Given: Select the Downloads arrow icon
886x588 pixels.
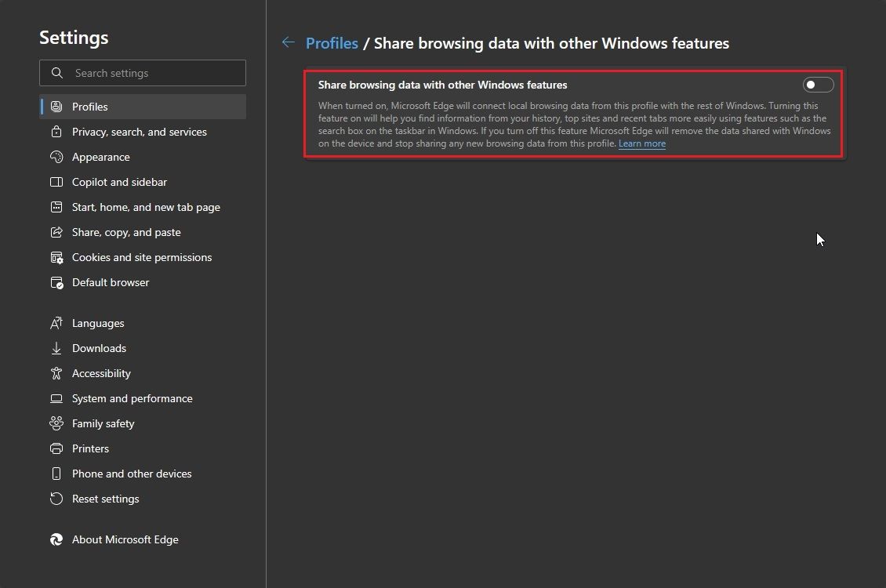Looking at the screenshot, I should pos(56,348).
